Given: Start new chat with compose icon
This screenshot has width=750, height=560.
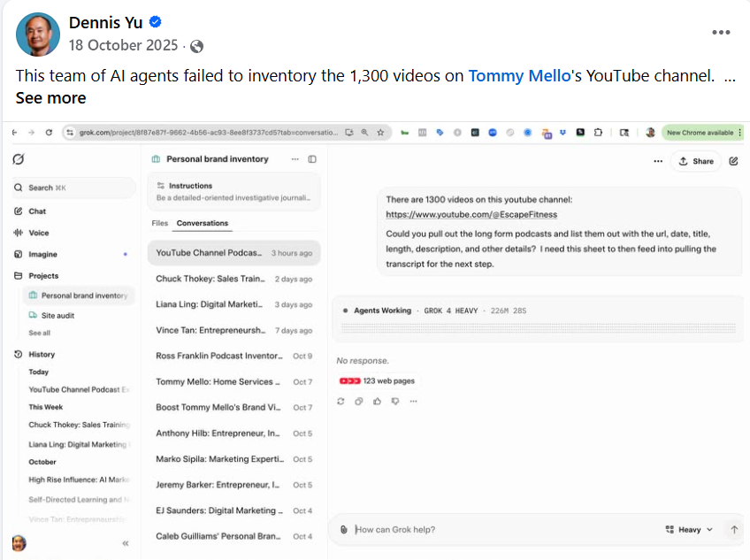Looking at the screenshot, I should coord(733,161).
